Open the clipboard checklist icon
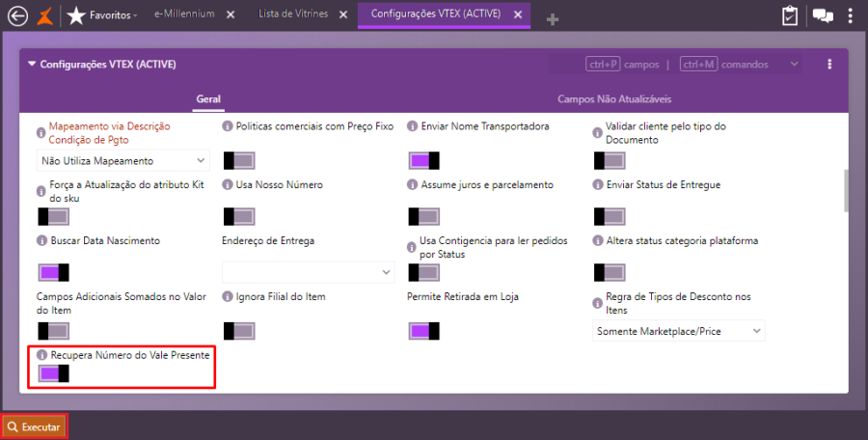 tap(790, 15)
